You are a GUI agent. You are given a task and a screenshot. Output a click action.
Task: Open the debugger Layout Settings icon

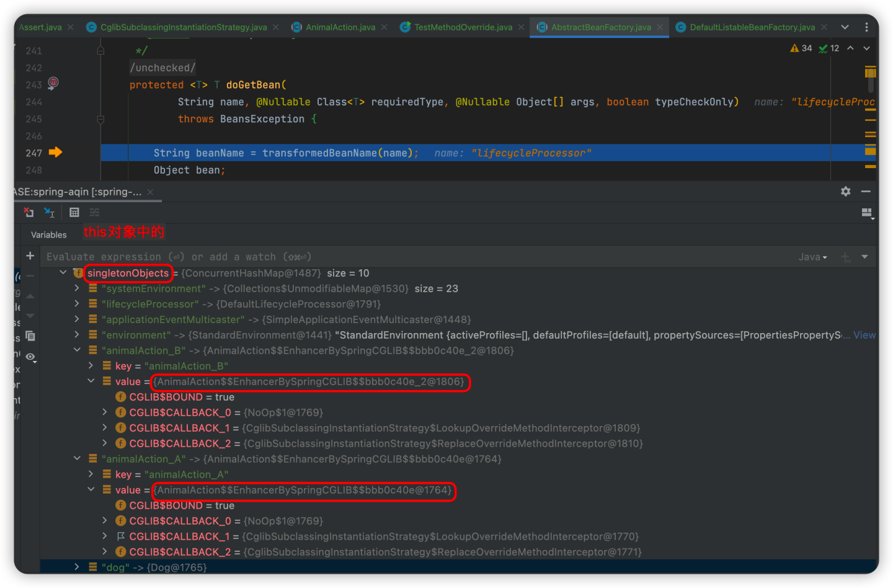(x=867, y=213)
